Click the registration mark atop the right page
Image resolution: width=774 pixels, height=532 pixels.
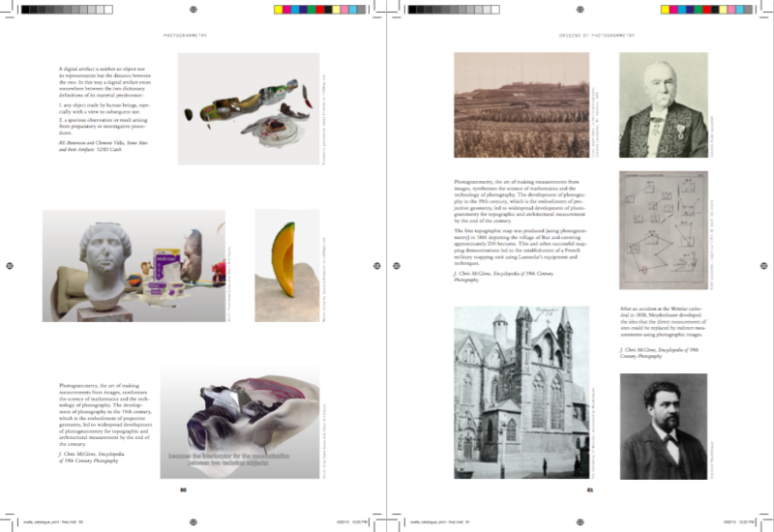pyautogui.click(x=580, y=10)
